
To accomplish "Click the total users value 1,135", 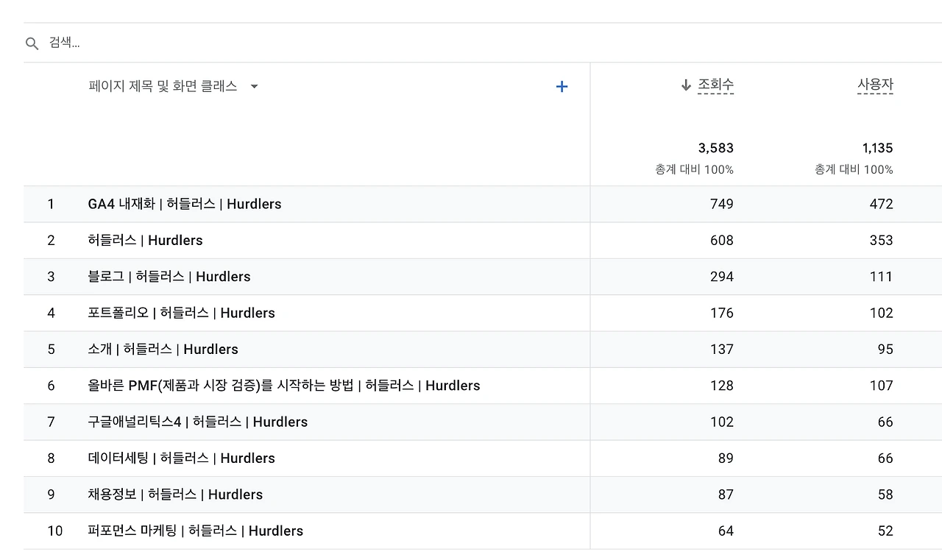I will pyautogui.click(x=877, y=148).
